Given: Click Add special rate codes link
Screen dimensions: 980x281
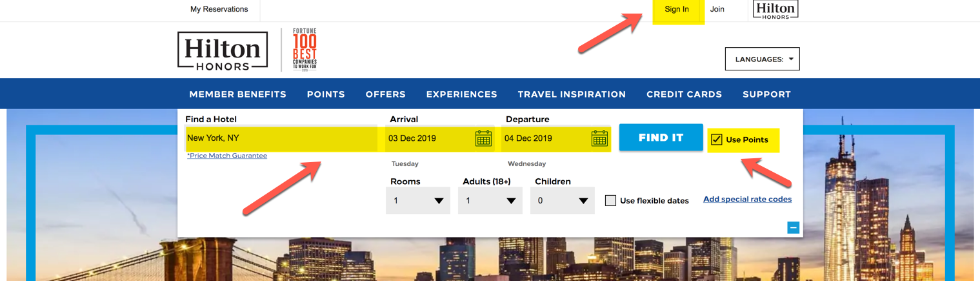Looking at the screenshot, I should pyautogui.click(x=747, y=200).
